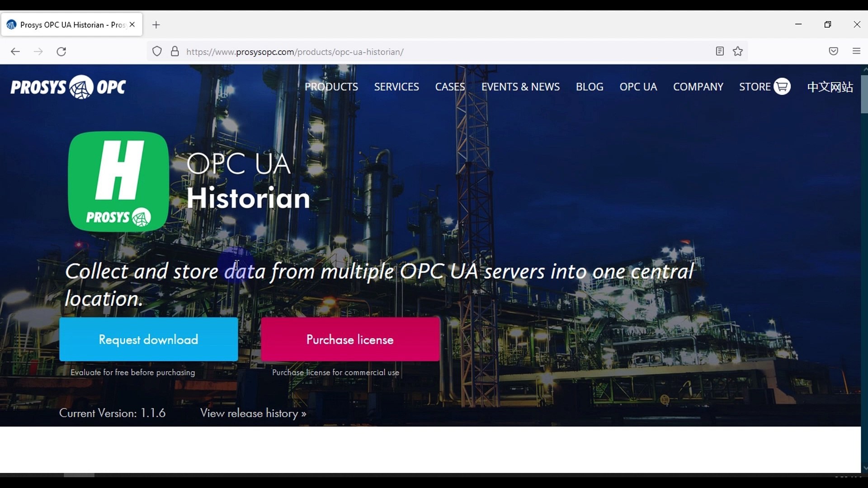868x488 pixels.
Task: Open the COMPANY menu
Action: tap(698, 87)
